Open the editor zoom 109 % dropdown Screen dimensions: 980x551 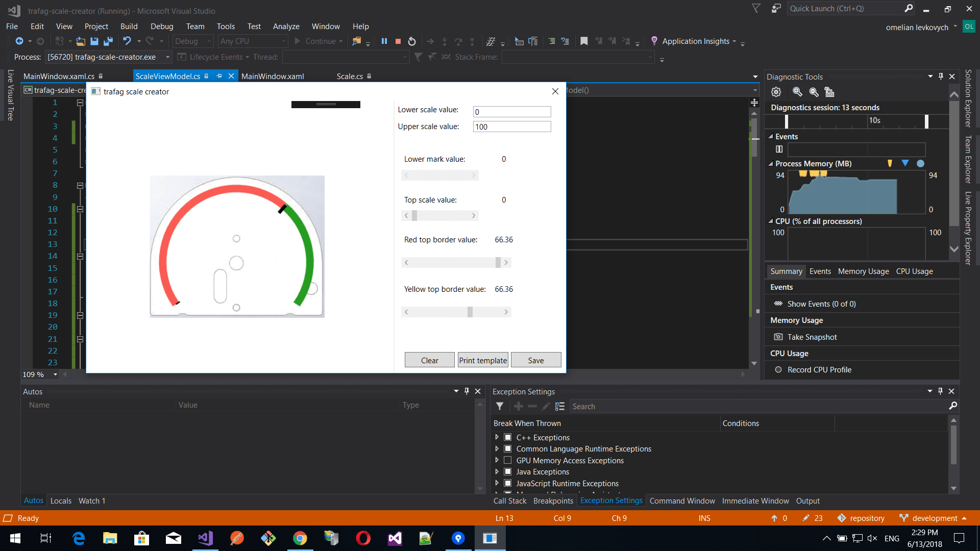tap(55, 374)
